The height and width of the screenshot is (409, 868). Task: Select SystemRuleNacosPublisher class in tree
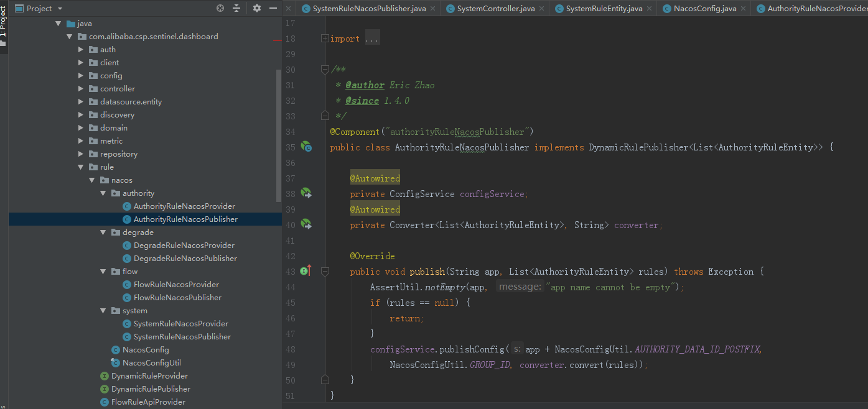(182, 337)
